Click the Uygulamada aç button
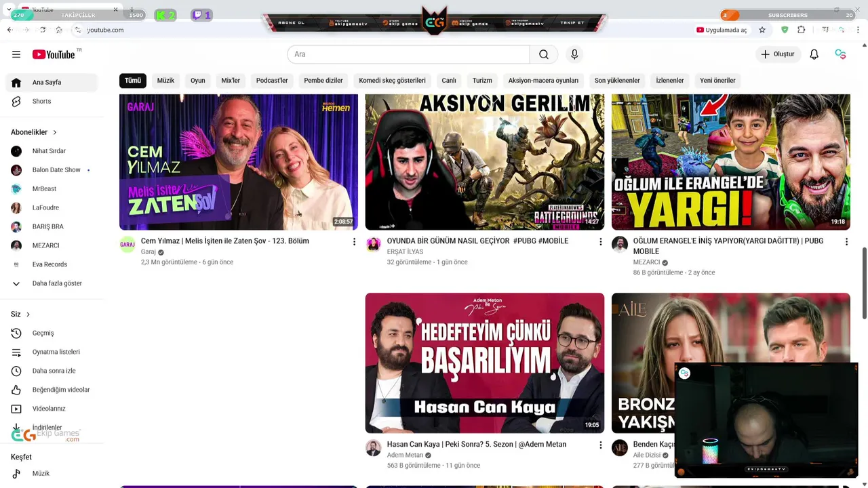The height and width of the screenshot is (488, 868). pyautogui.click(x=722, y=30)
